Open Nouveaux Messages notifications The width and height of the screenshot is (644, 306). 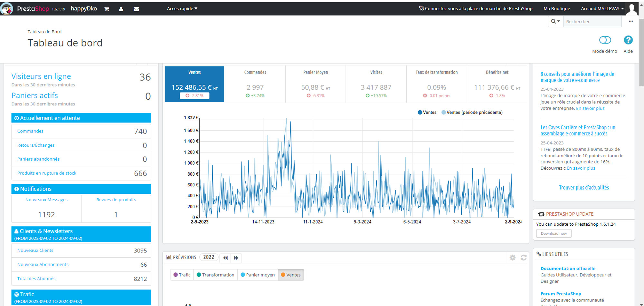tap(46, 208)
